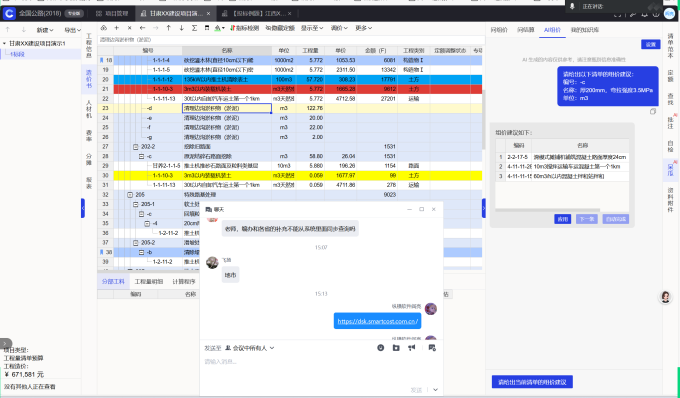
Task: Move row up with up arrow icon
Action: pyautogui.click(x=168, y=28)
